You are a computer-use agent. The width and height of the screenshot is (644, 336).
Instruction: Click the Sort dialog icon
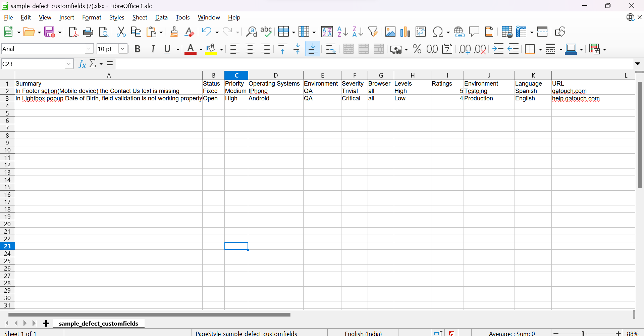point(327,32)
